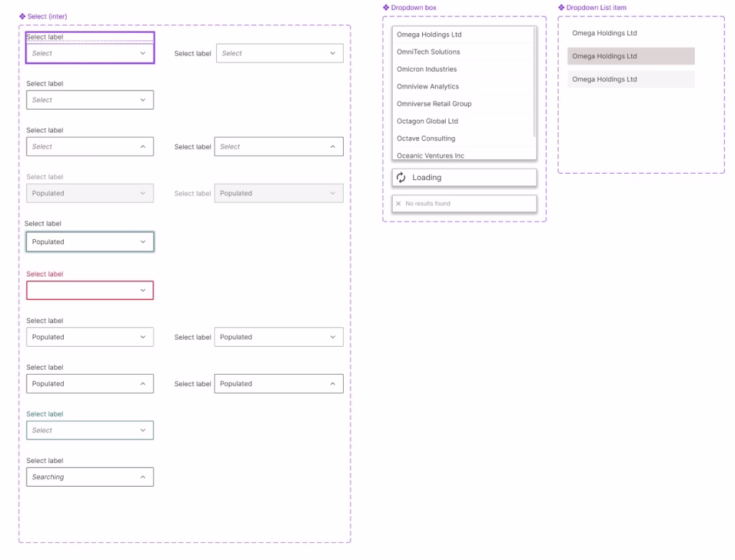Choose OmniTech Solutions from the list

tap(429, 52)
